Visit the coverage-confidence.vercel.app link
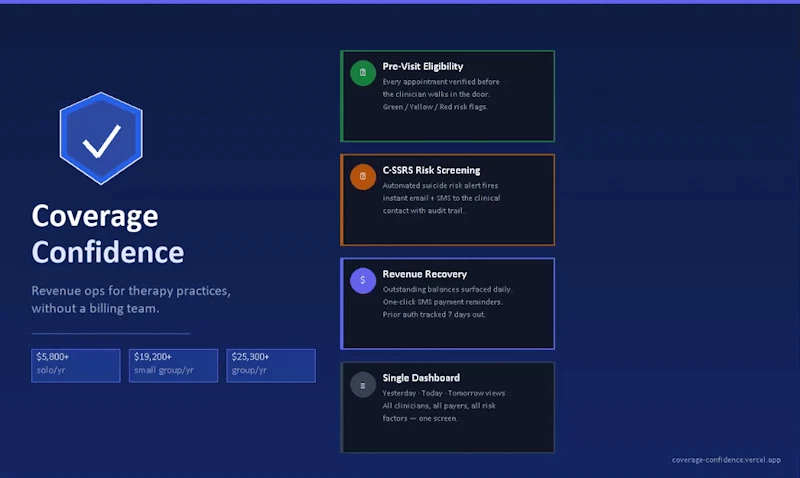 726,460
